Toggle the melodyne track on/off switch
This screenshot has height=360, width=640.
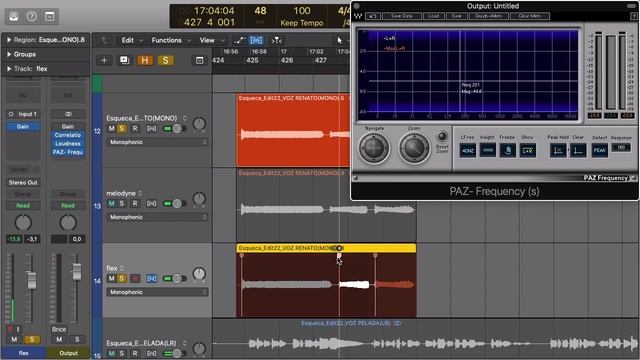[175, 203]
